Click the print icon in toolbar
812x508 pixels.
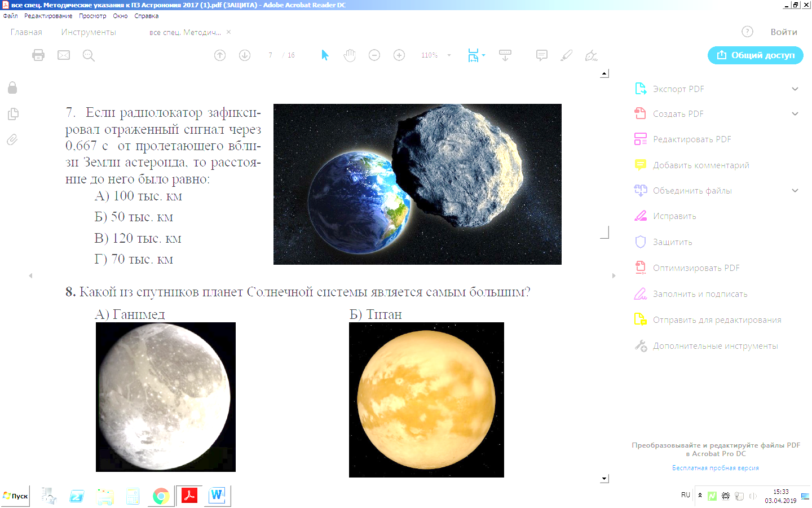[x=38, y=55]
